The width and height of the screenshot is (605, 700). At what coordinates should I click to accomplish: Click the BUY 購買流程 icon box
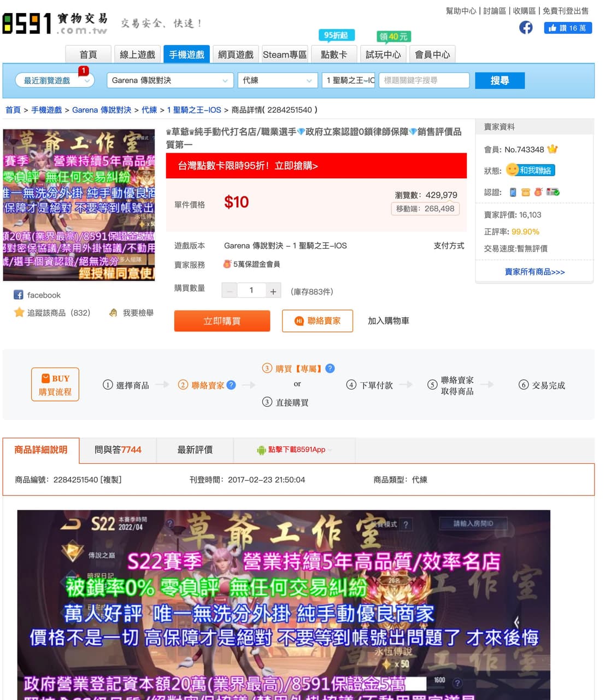pos(55,384)
